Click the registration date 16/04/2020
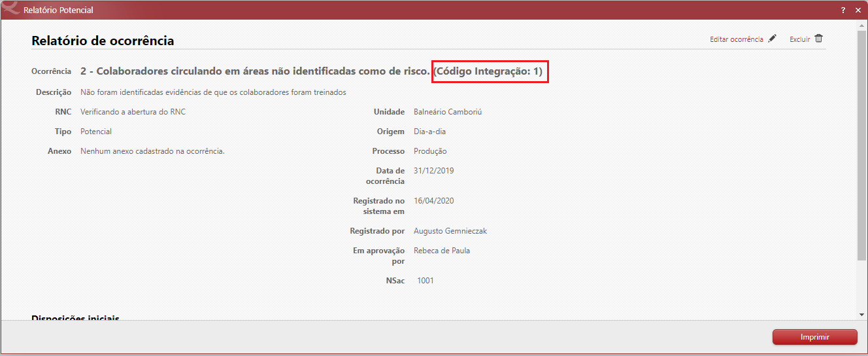This screenshot has width=868, height=356. (x=434, y=201)
